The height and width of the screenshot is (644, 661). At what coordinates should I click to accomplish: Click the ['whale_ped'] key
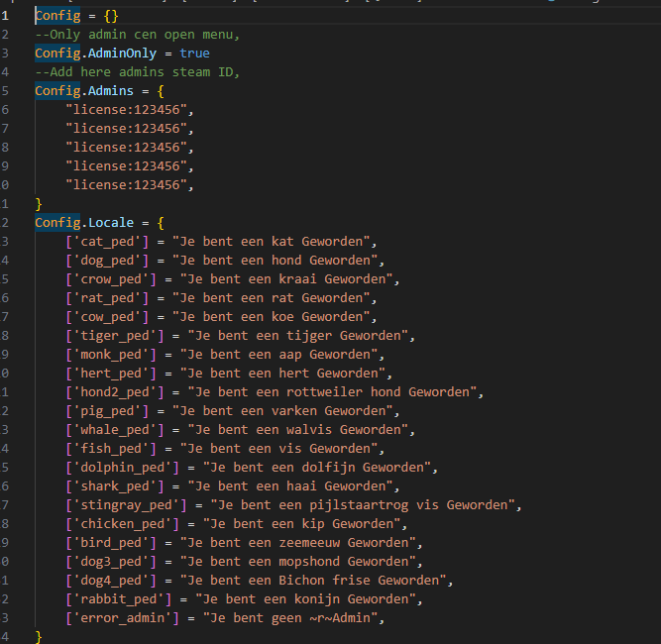point(115,430)
